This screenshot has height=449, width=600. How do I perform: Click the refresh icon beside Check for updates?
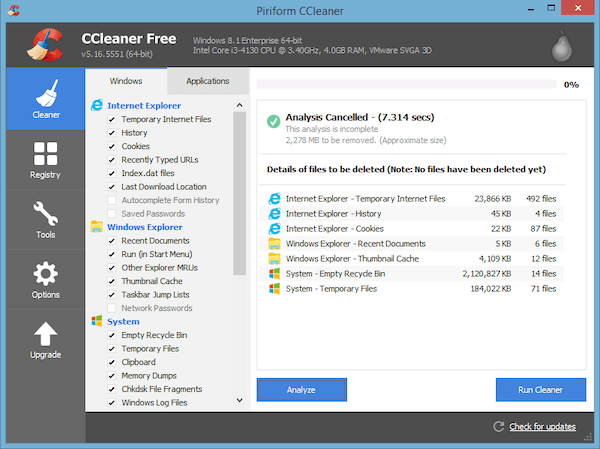(499, 426)
